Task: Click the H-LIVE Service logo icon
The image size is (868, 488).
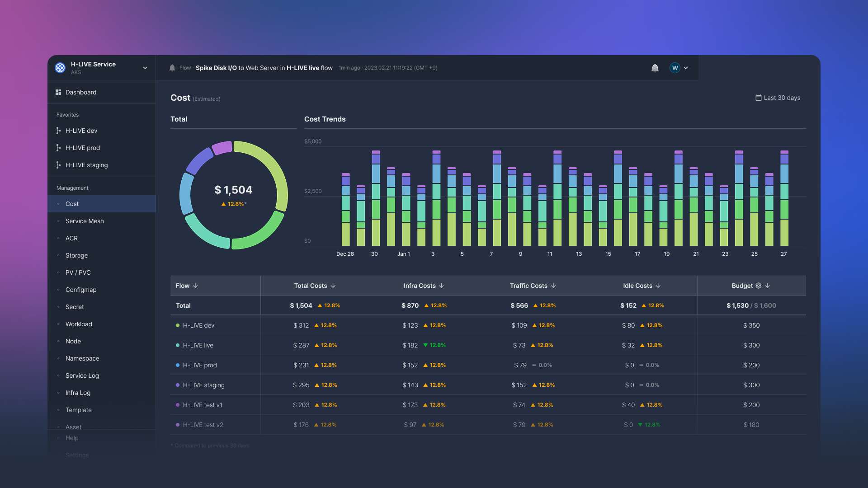Action: pyautogui.click(x=60, y=68)
